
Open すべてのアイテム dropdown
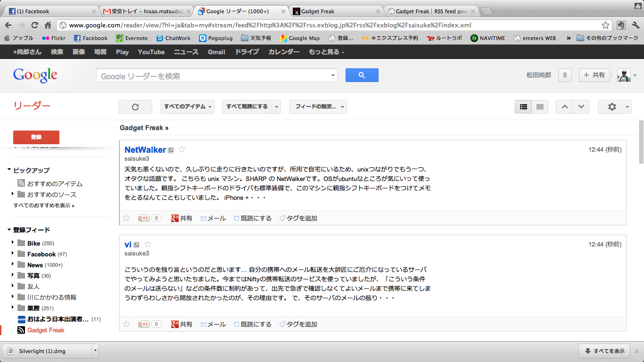pyautogui.click(x=188, y=107)
